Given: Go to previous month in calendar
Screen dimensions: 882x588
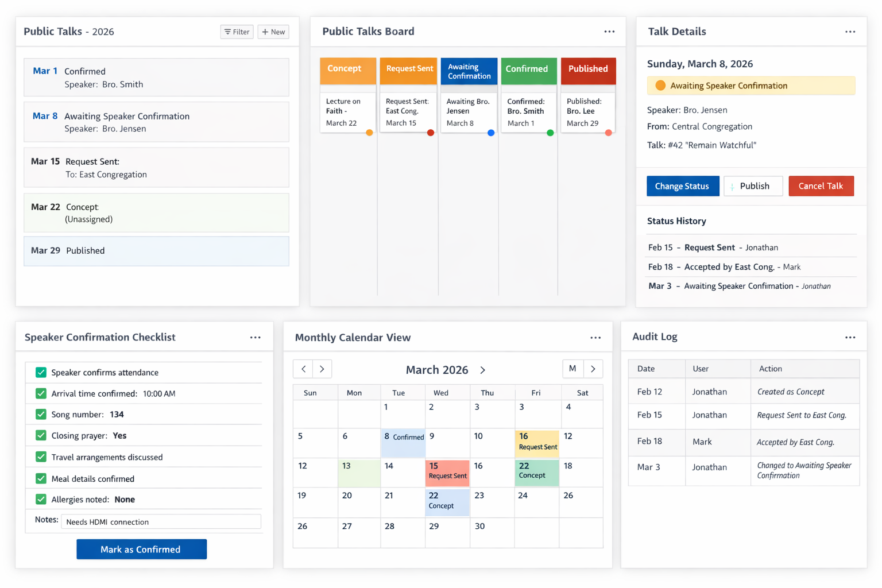Looking at the screenshot, I should pos(303,369).
